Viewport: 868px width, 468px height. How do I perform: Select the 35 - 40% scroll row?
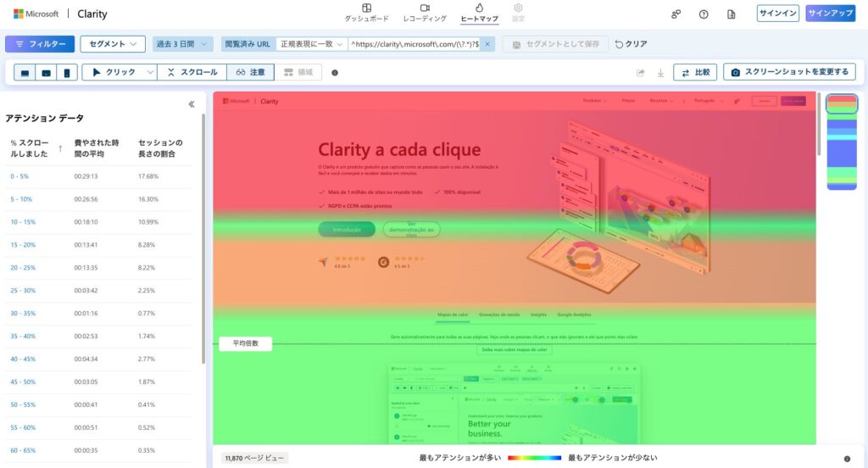pyautogui.click(x=98, y=337)
